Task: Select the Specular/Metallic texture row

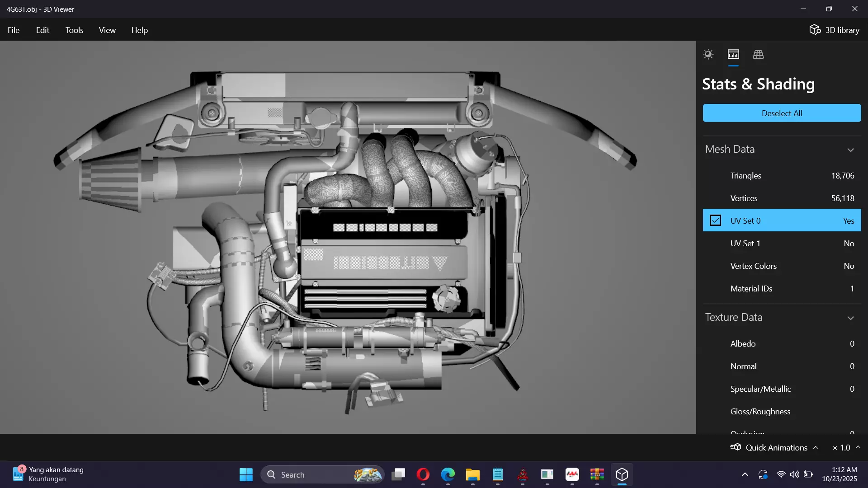Action: point(782,389)
